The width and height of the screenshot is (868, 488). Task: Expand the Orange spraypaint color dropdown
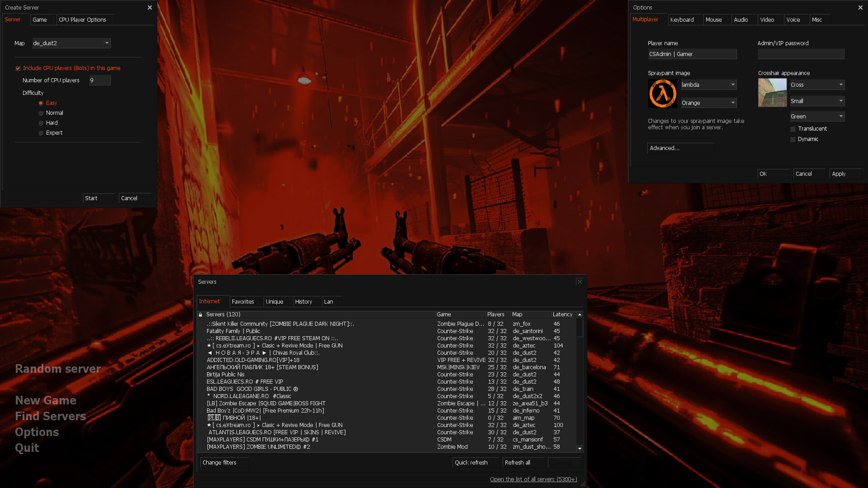(708, 103)
